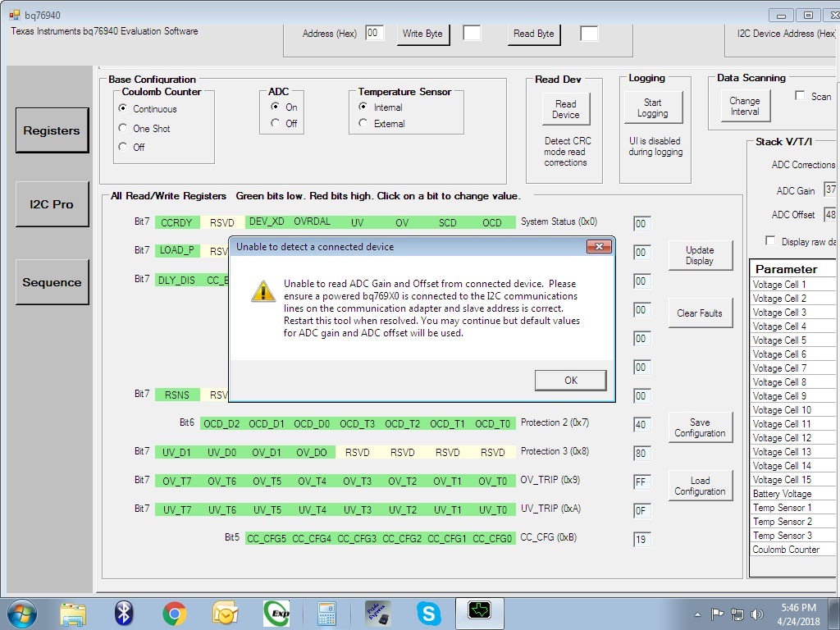Open the Windows Start menu

(21, 614)
